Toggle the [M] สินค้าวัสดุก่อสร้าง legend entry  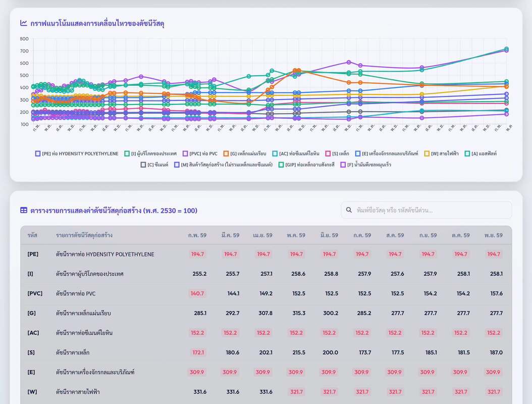[x=223, y=165]
